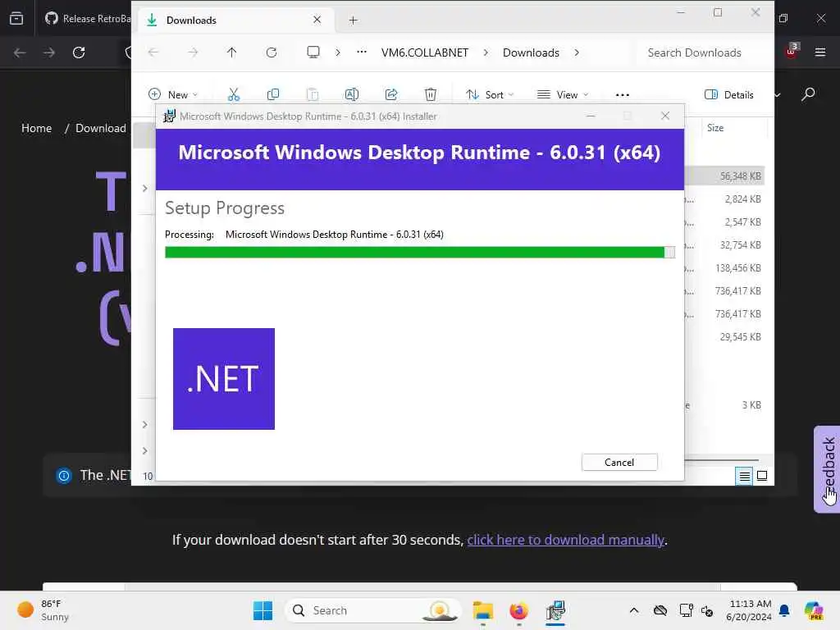Click the Share icon in Explorer toolbar
Screen dimensions: 840x630
coord(391,95)
